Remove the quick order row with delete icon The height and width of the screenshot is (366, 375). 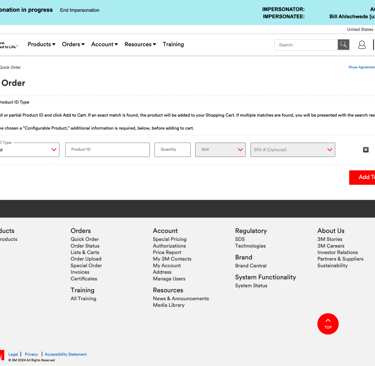[x=366, y=150]
